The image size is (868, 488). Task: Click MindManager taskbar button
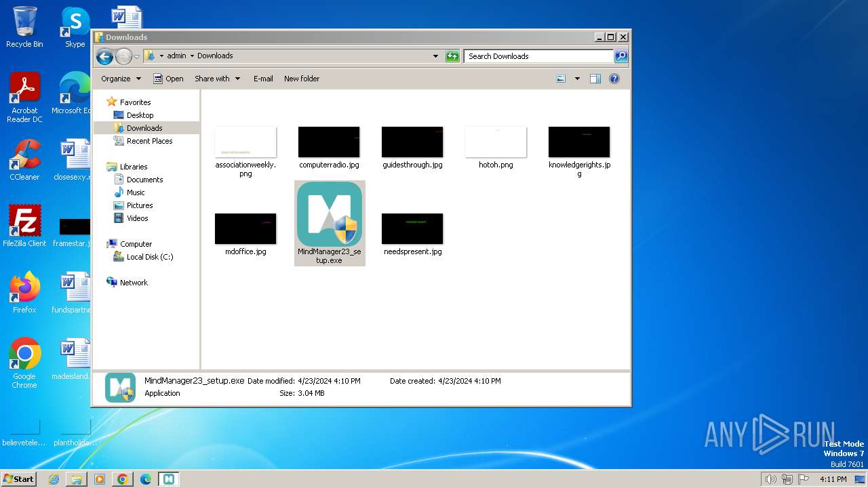169,479
